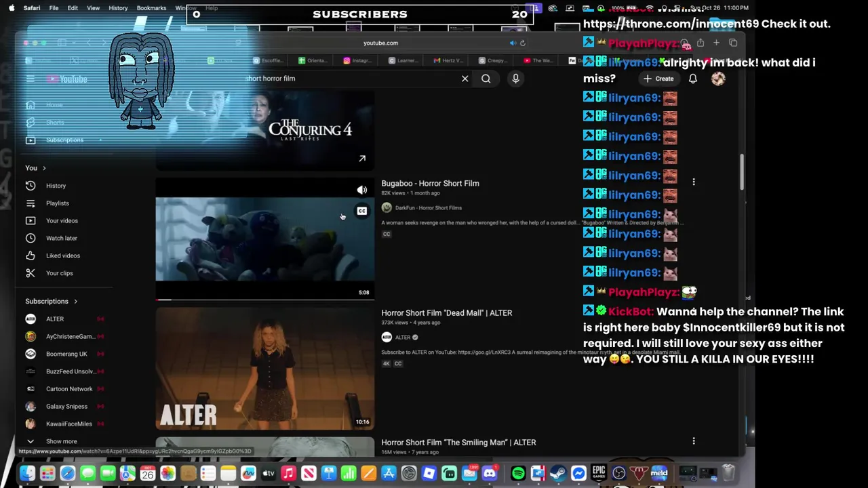Open the ALTER channel link under Dead Mall
The image size is (868, 488).
[x=403, y=338]
